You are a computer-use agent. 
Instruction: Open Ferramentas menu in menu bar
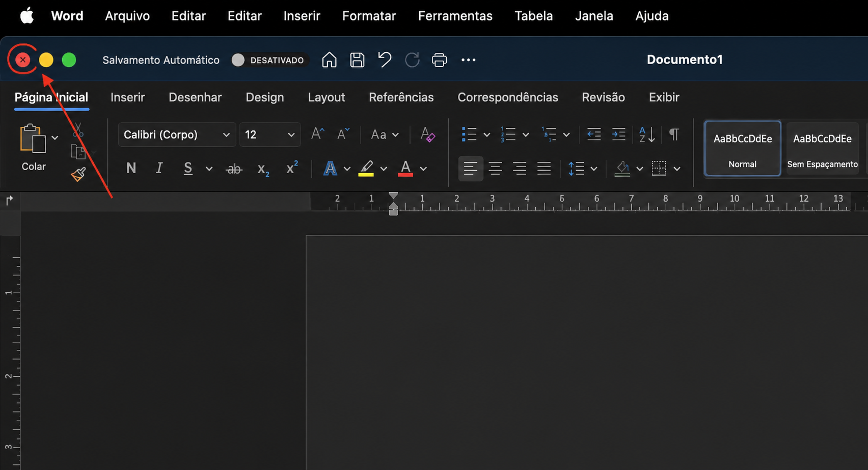pyautogui.click(x=455, y=16)
